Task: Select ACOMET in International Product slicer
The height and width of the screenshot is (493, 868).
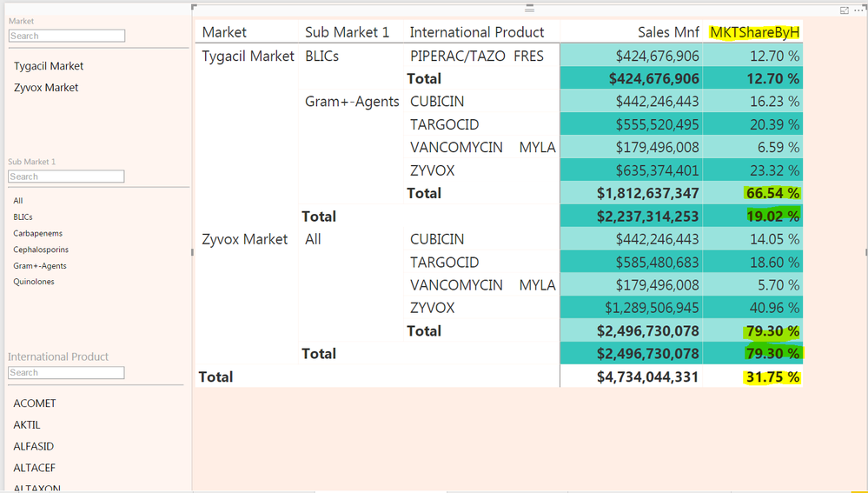Action: tap(35, 403)
